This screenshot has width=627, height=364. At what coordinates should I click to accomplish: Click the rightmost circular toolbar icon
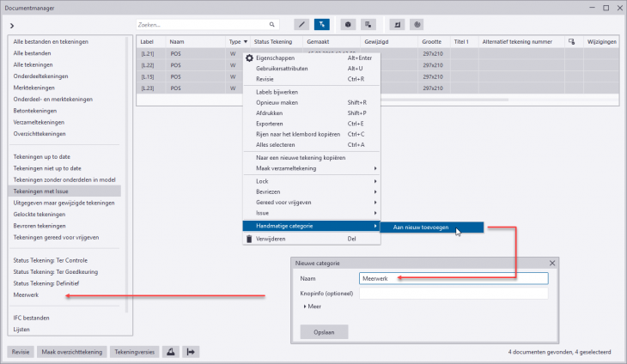click(417, 25)
